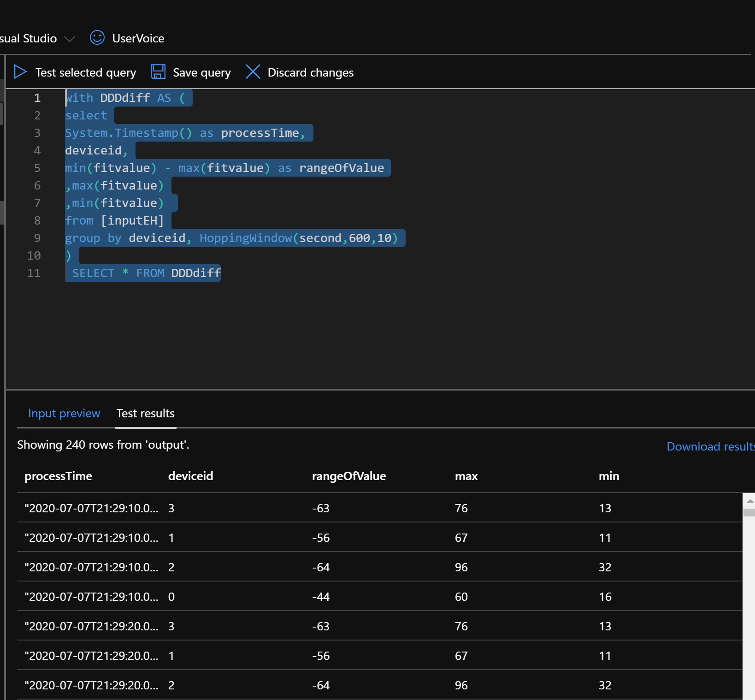
Task: Click the Discard changes X icon
Action: pyautogui.click(x=253, y=72)
